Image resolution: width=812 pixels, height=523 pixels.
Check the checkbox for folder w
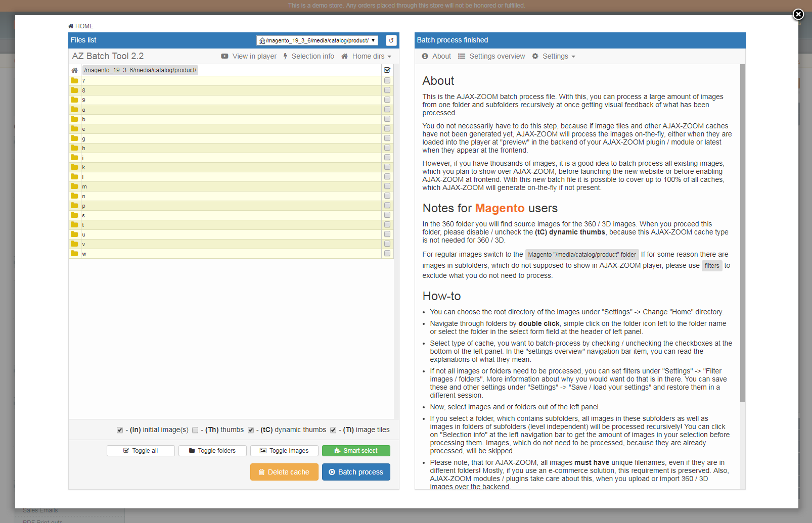tap(387, 254)
